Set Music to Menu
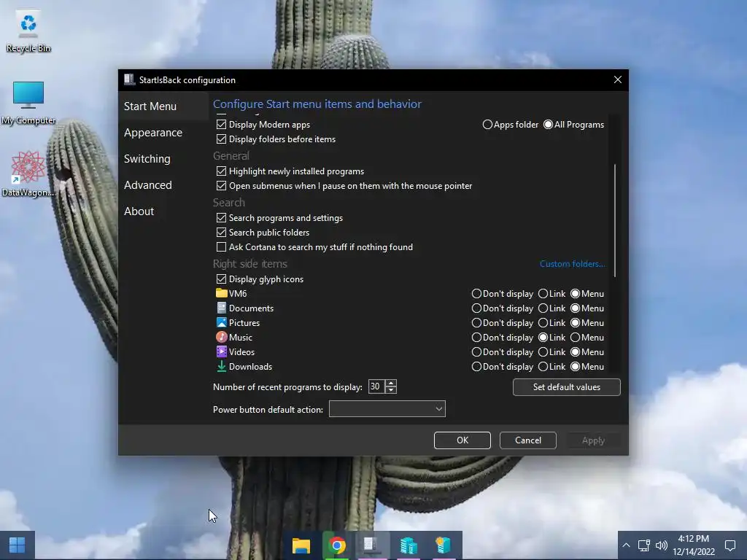 [x=576, y=337]
